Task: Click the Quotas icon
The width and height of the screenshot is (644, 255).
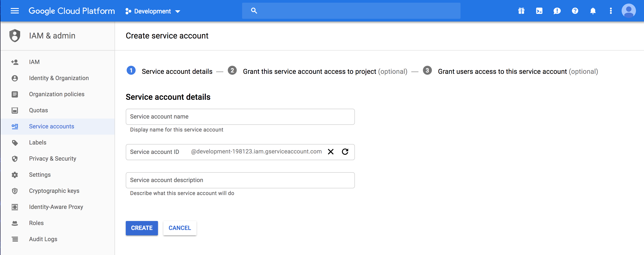Action: [x=15, y=110]
